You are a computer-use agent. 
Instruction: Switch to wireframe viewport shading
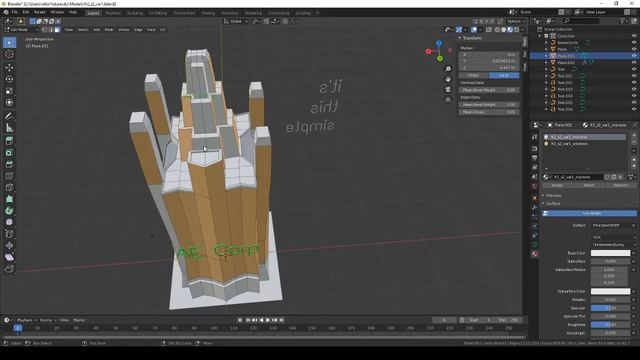pyautogui.click(x=497, y=29)
